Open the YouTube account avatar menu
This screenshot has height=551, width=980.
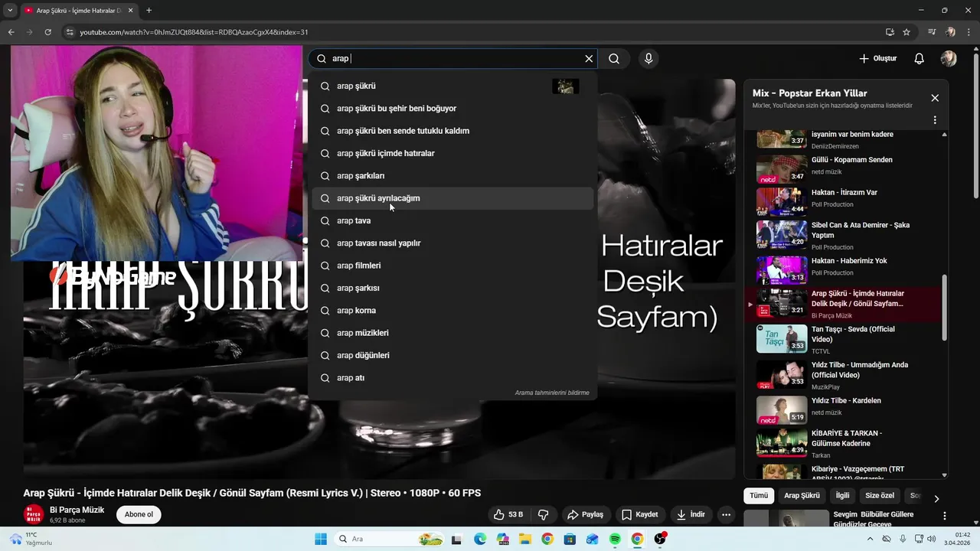949,59
